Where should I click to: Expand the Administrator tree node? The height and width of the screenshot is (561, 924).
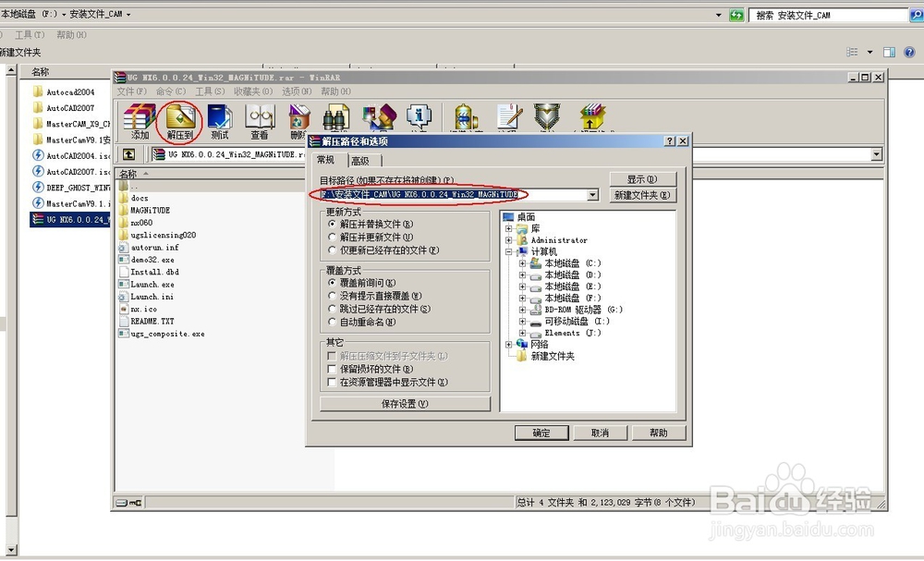(508, 240)
